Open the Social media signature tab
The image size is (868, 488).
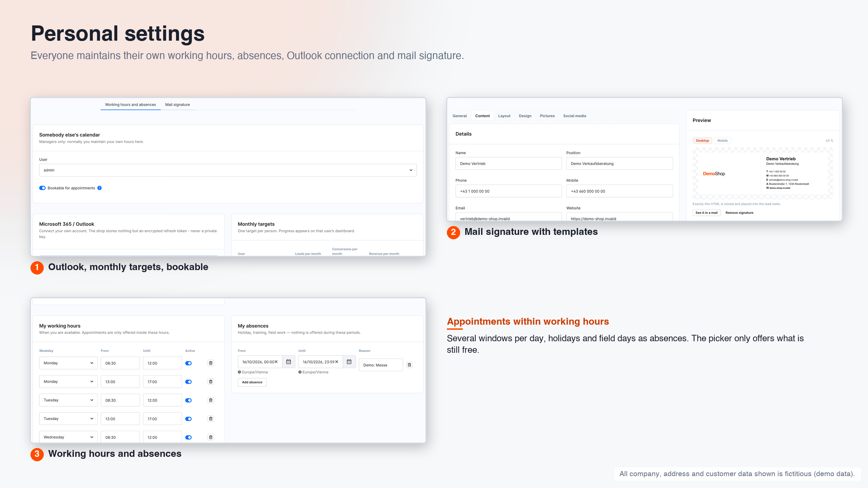point(574,116)
